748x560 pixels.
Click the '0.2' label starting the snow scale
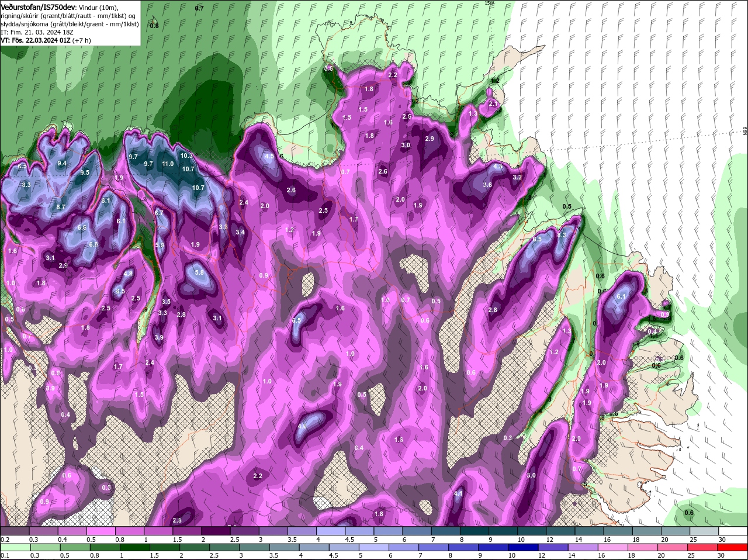click(5, 540)
